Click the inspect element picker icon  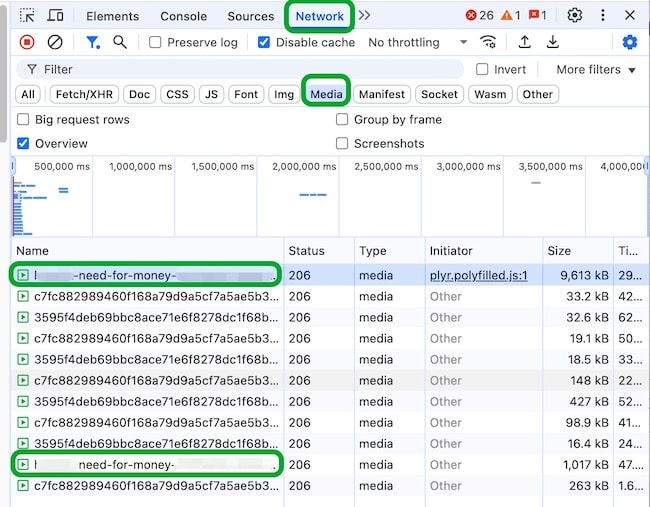27,16
